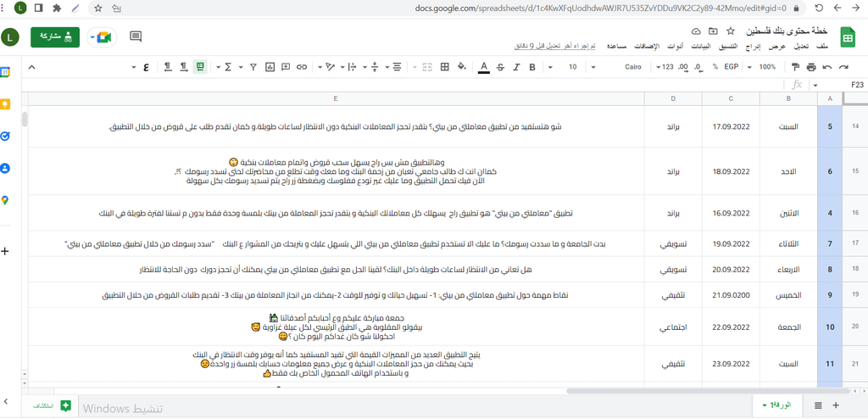Toggle italic formatting

tap(516, 67)
